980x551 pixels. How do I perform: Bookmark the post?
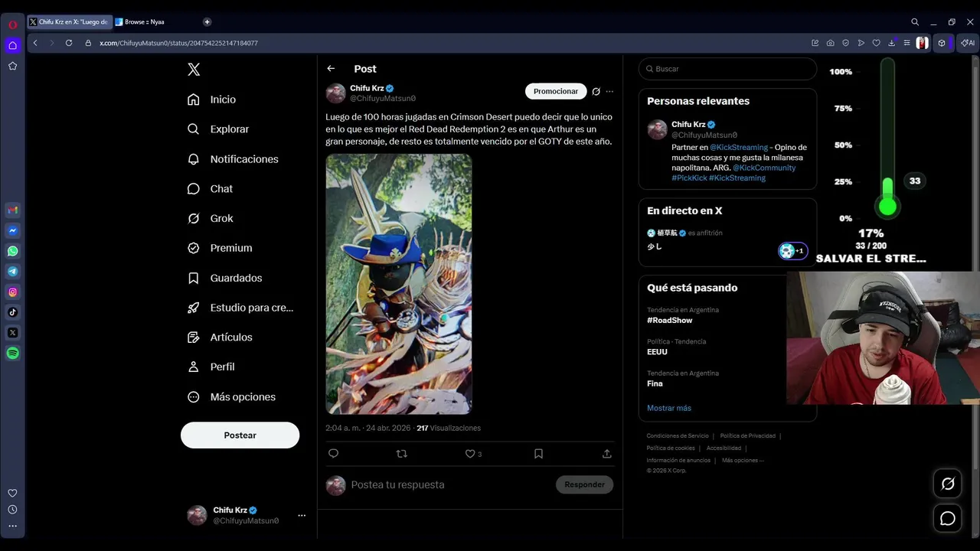[x=538, y=454]
